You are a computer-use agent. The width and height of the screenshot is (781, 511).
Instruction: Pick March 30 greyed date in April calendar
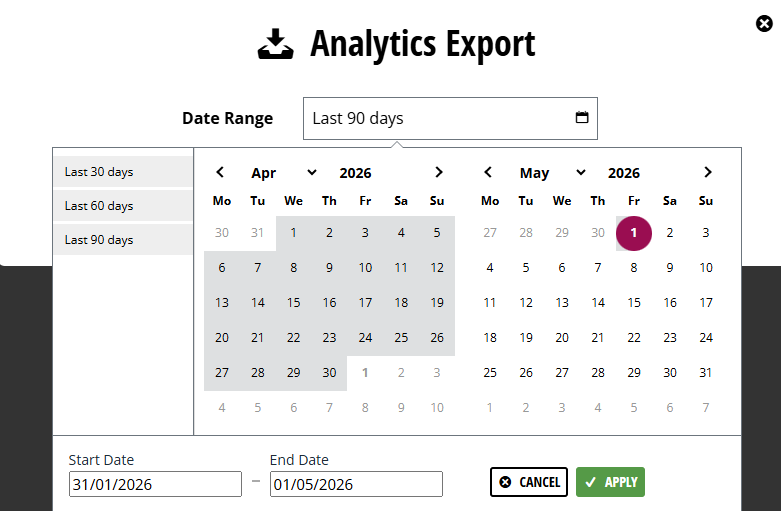pyautogui.click(x=222, y=233)
